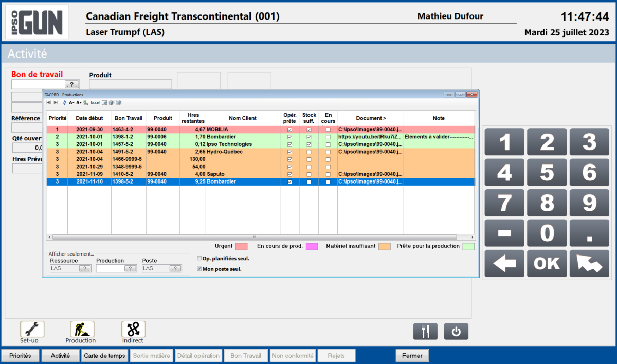Open the Bon de travail lookup button
This screenshot has height=364, width=617.
(x=72, y=84)
